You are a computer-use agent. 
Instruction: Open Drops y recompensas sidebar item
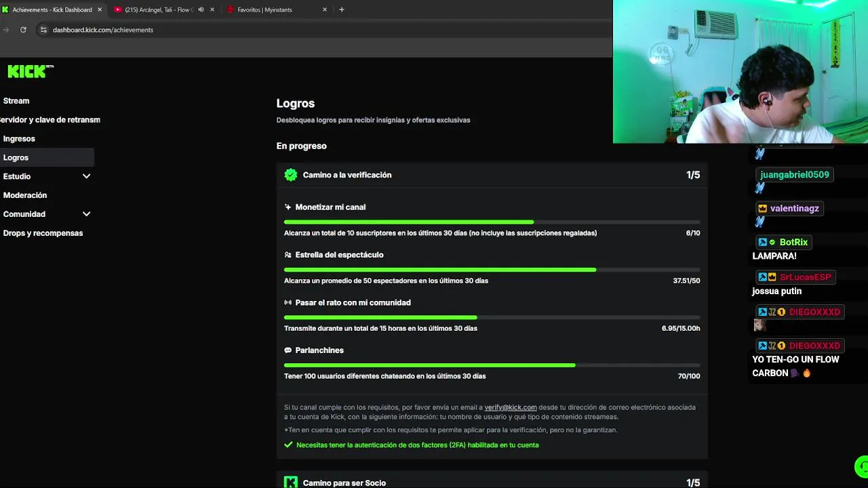[x=43, y=233]
